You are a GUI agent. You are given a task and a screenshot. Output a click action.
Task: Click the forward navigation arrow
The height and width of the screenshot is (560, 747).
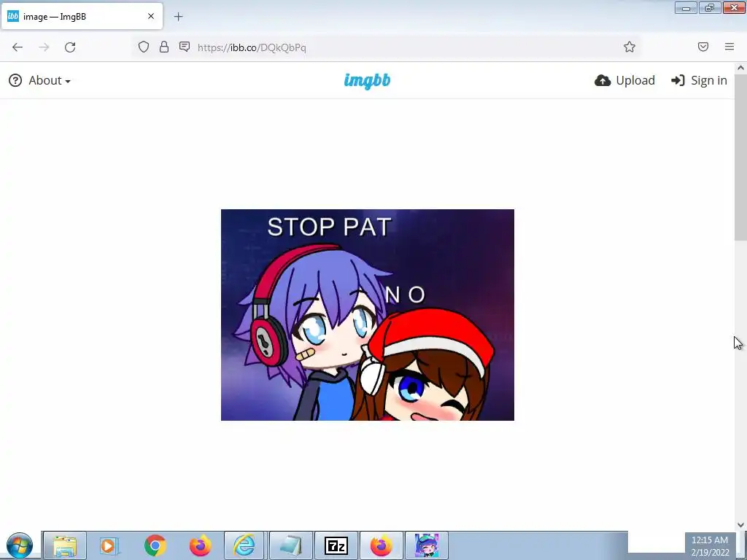[x=44, y=47]
